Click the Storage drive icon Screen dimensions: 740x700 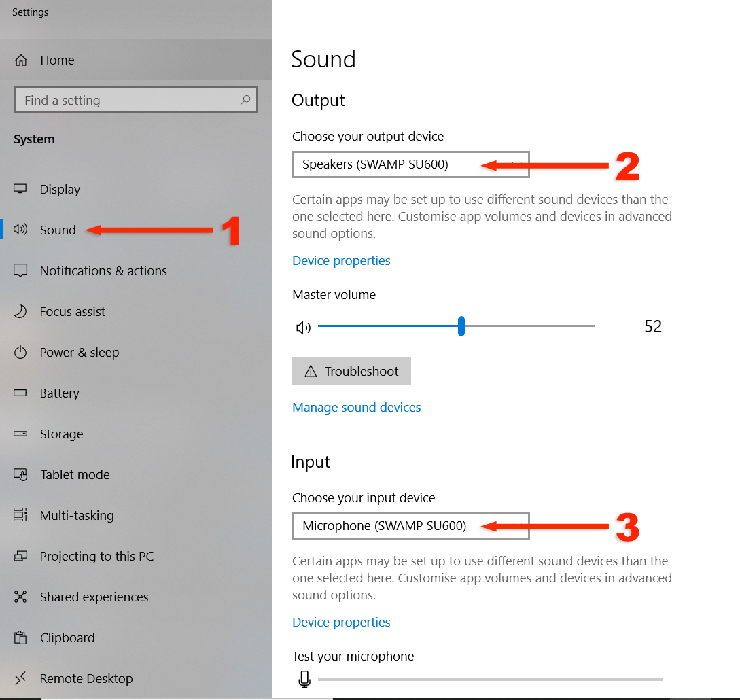(x=20, y=434)
